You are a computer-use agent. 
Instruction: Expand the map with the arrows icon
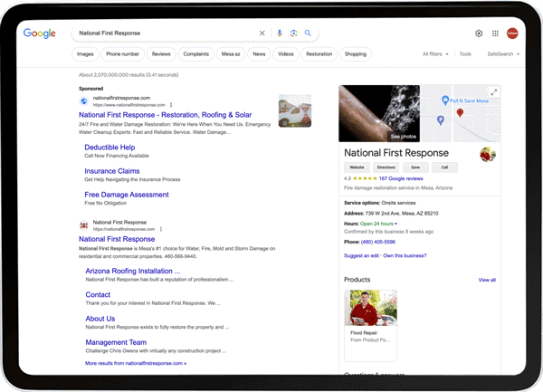coord(494,92)
